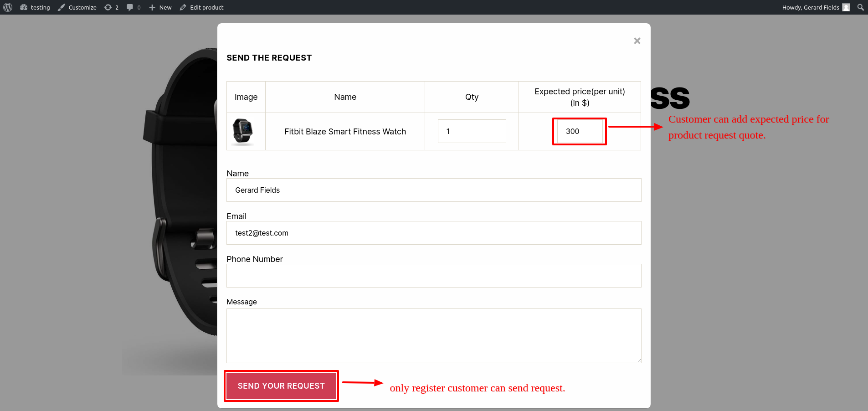Focus the Qty input field
Image resolution: width=868 pixels, height=411 pixels.
(x=472, y=131)
